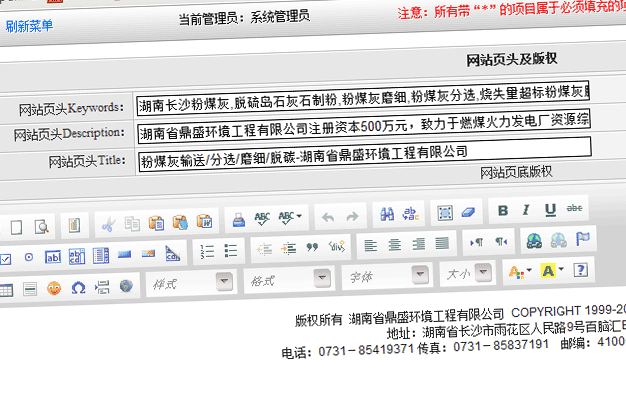Align text left
The height and width of the screenshot is (412, 626).
[x=370, y=246]
